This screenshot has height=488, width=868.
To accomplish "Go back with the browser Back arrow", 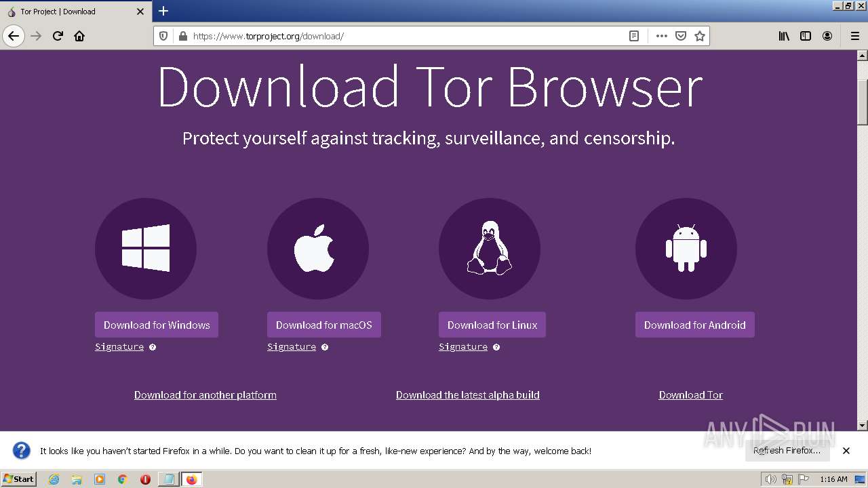I will 14,36.
